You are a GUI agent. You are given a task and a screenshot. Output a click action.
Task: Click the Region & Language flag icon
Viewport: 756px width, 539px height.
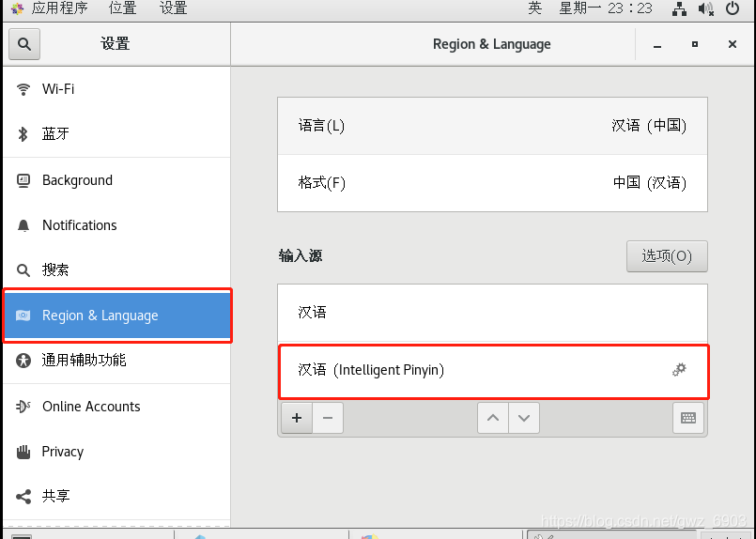click(x=23, y=316)
